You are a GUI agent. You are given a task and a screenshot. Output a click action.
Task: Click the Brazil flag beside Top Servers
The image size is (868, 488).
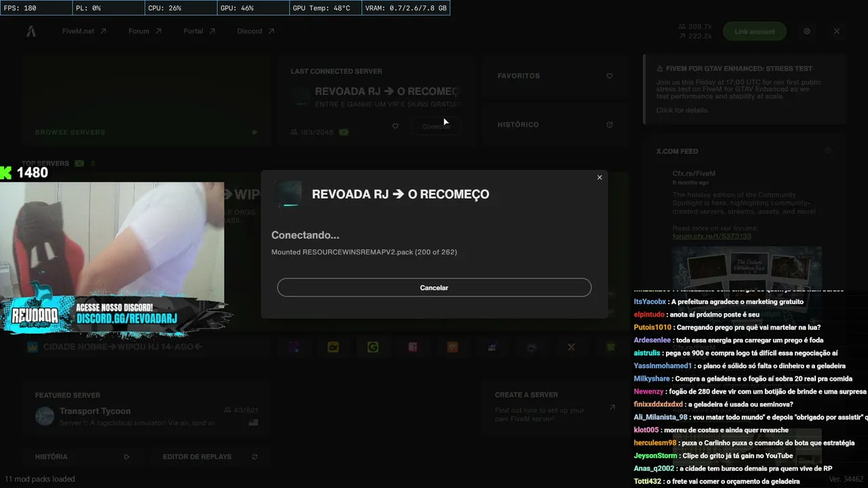point(79,163)
